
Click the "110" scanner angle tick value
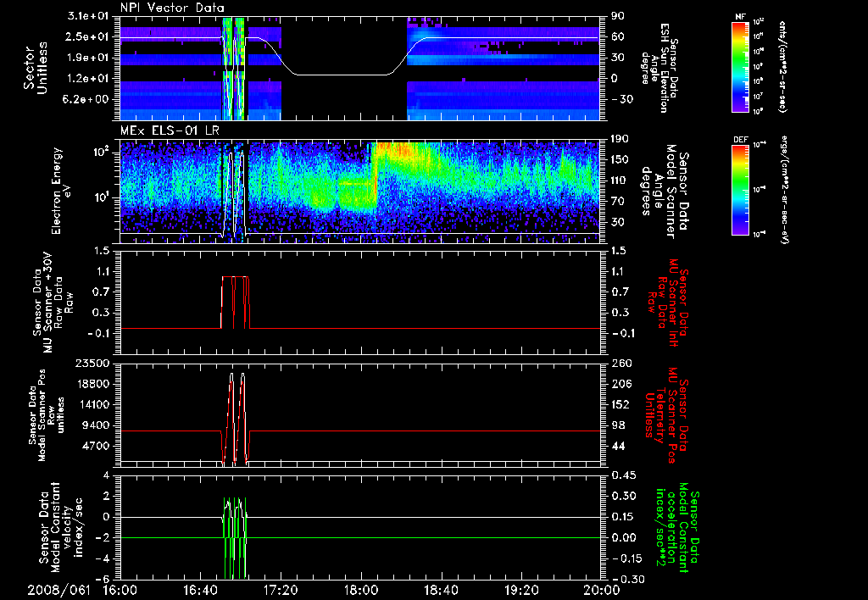619,181
